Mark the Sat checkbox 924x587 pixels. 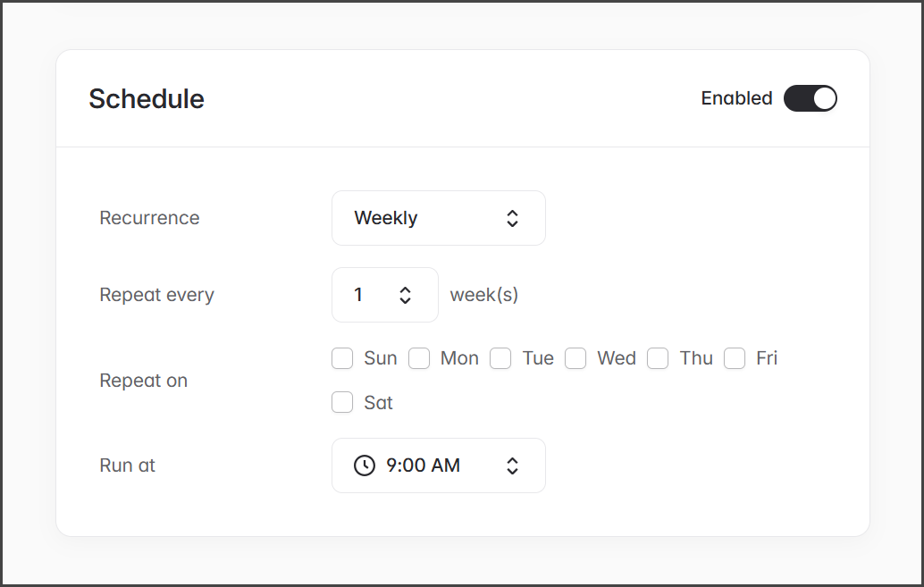click(x=342, y=403)
